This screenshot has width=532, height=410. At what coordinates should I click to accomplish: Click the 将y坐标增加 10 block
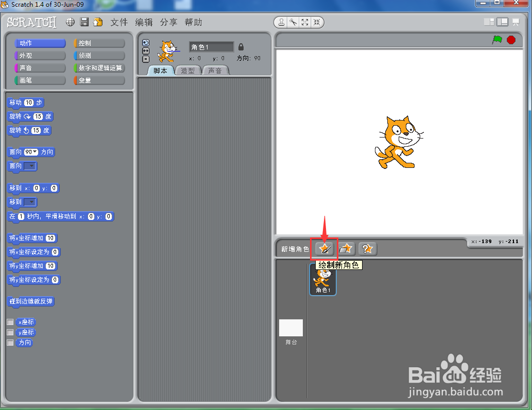[32, 266]
